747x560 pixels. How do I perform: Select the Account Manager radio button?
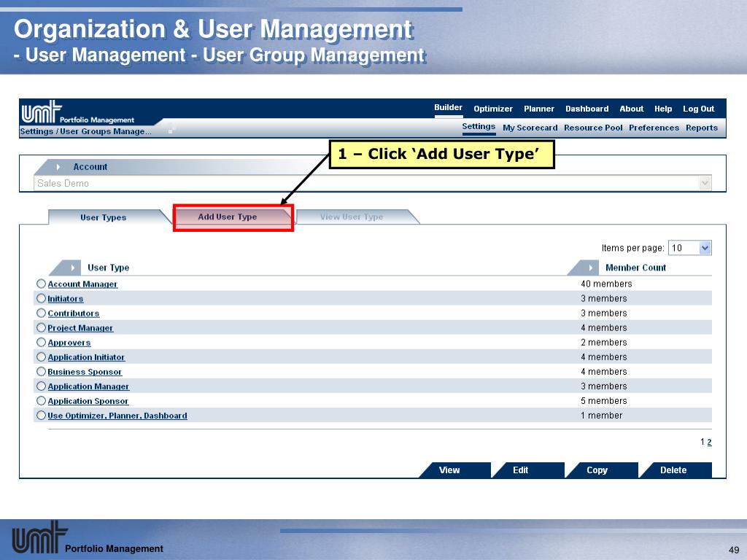click(x=41, y=284)
